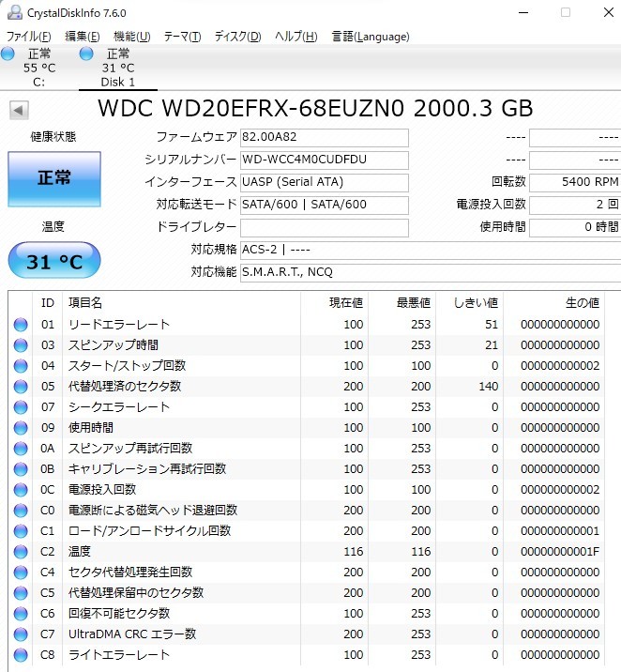The image size is (621, 672).
Task: Click the 項目名 column header
Action: (x=85, y=303)
